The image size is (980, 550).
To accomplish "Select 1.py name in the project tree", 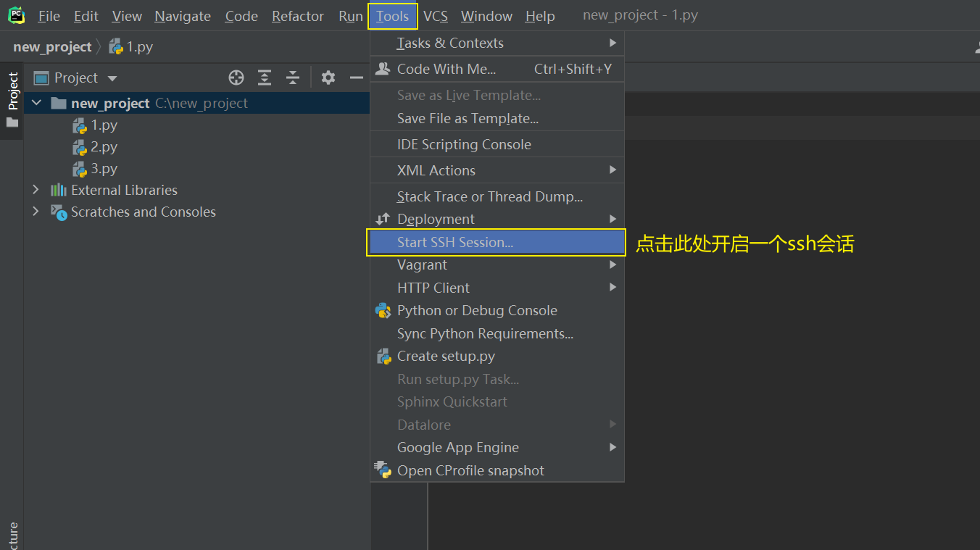I will click(x=104, y=125).
